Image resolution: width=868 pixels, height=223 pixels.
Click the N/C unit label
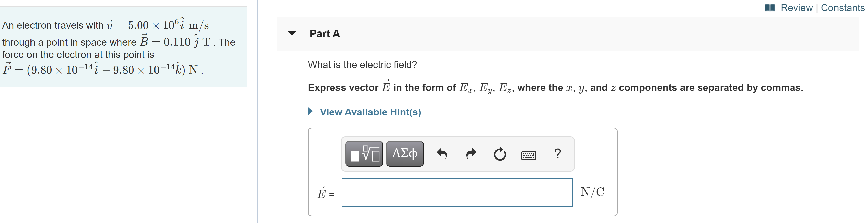(592, 192)
